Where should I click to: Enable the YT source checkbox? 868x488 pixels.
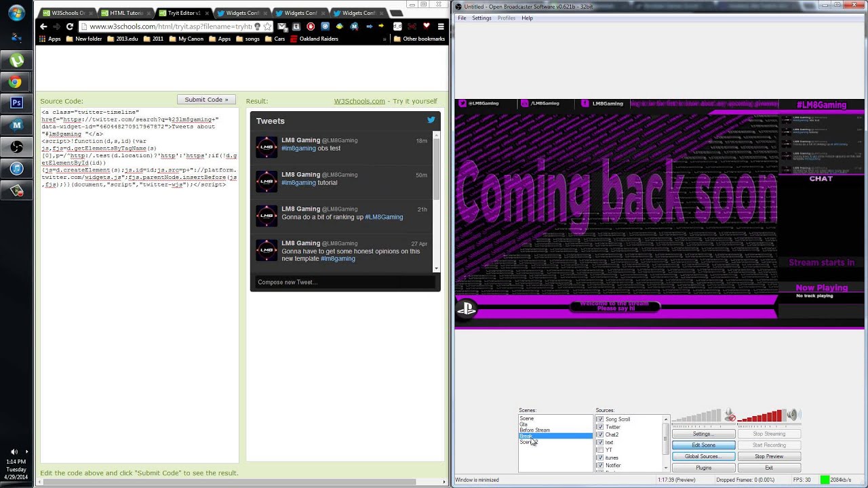[599, 450]
